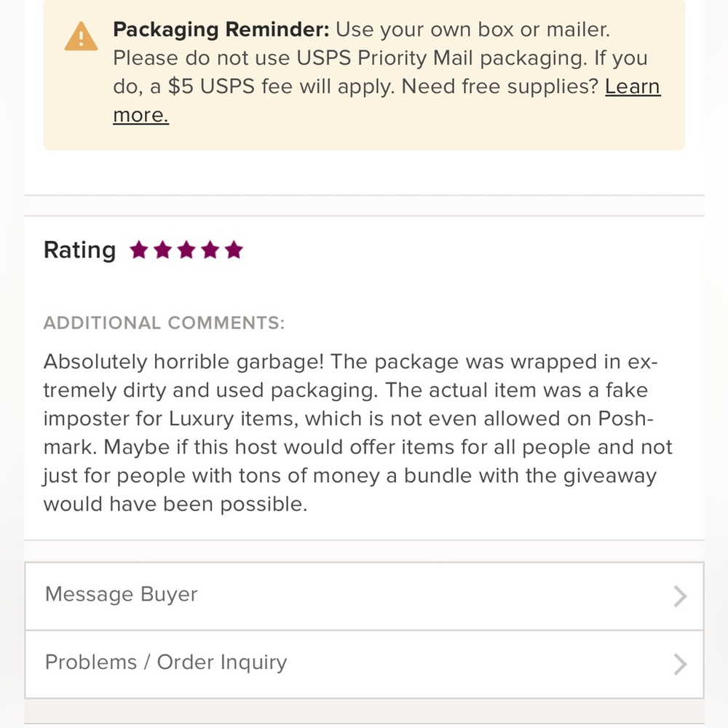Viewport: 728px width, 728px height.
Task: Follow the Learn more link
Action: [x=632, y=87]
